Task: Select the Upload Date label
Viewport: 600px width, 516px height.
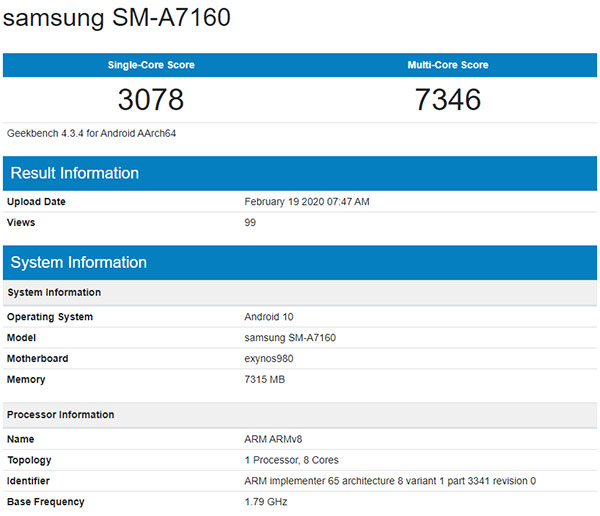Action: coord(36,202)
